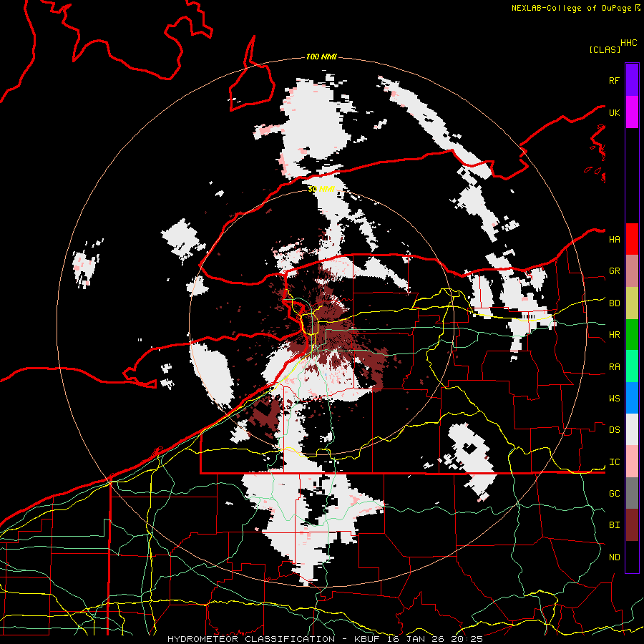This screenshot has width=644, height=644.
Task: Click the GR legend label
Action: tap(615, 271)
